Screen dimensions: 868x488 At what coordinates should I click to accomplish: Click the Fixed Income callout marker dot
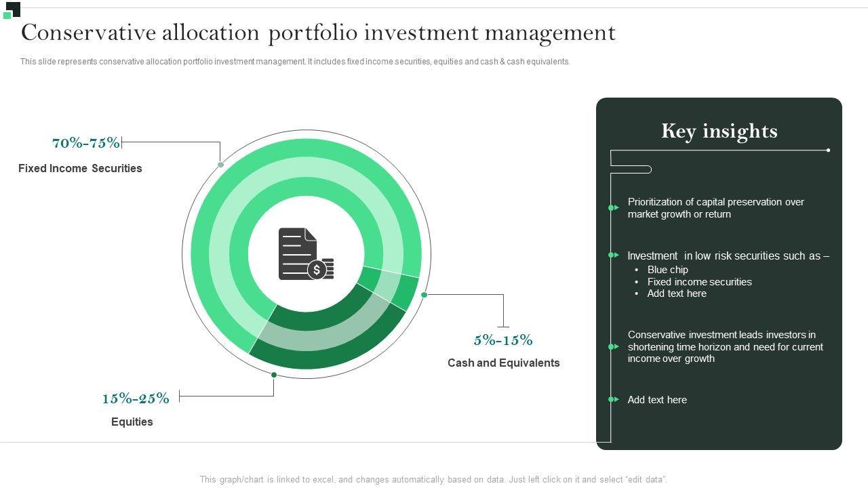point(220,165)
